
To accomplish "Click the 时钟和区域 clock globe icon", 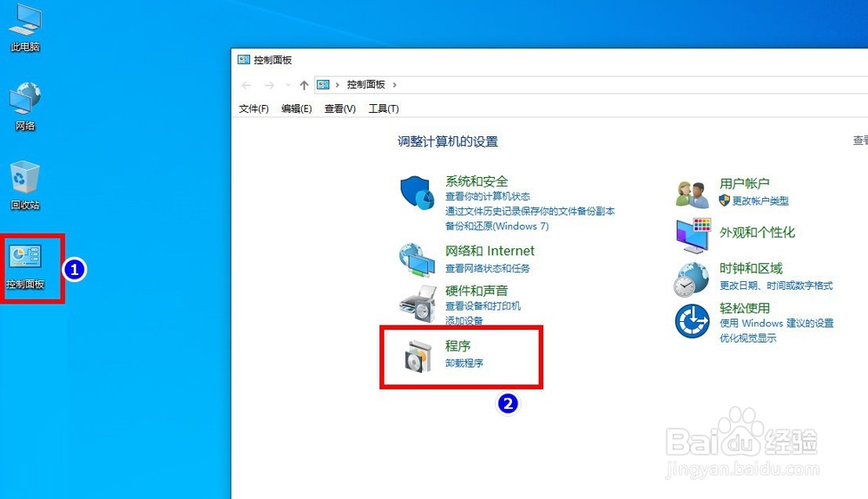I will 692,279.
